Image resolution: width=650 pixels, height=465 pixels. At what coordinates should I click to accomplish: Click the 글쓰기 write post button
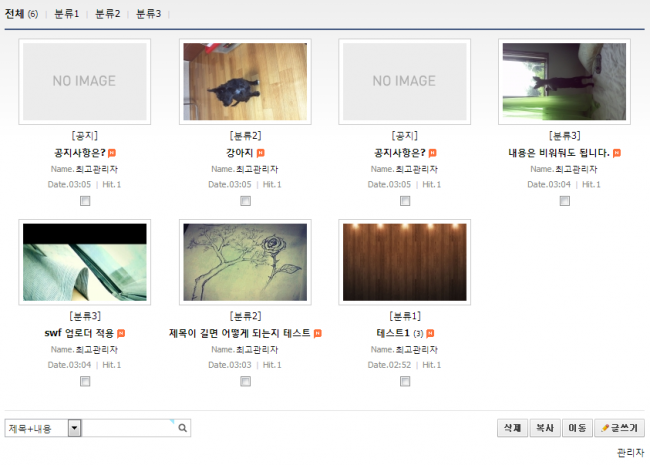pyautogui.click(x=619, y=428)
